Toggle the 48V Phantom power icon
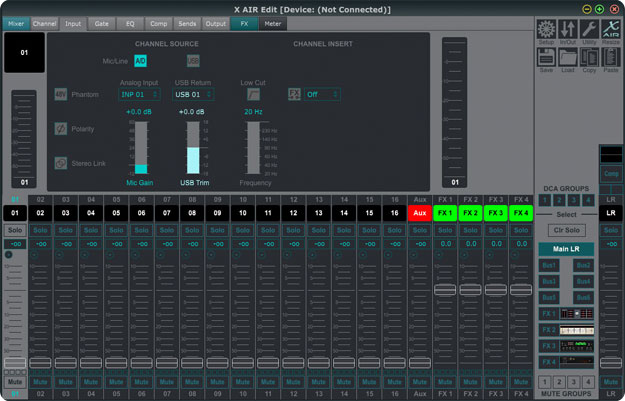This screenshot has width=625, height=401. tap(61, 94)
